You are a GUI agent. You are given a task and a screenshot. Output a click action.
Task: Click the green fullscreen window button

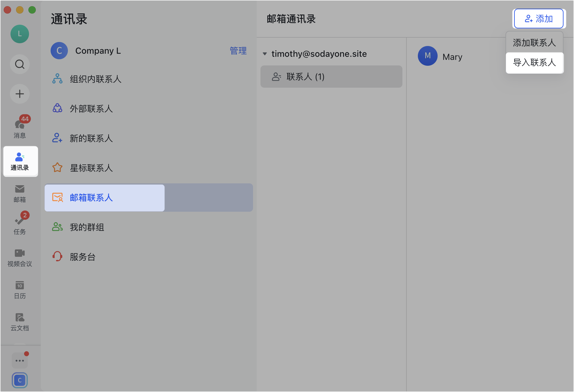click(x=32, y=10)
